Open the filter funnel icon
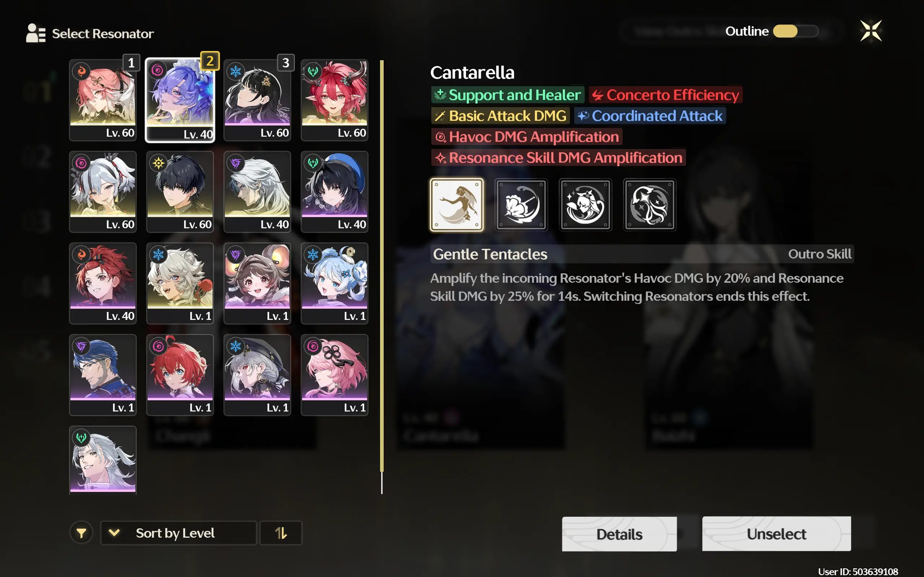This screenshot has width=924, height=577. pos(81,533)
